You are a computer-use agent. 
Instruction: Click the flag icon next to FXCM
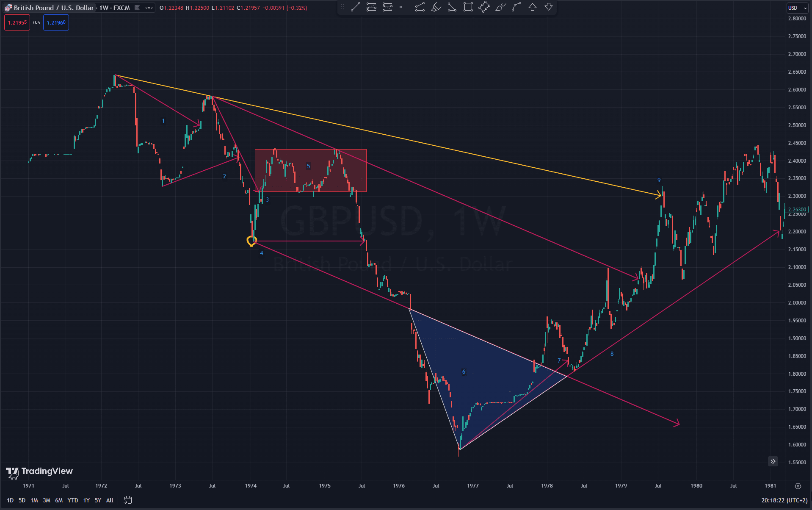pyautogui.click(x=137, y=8)
